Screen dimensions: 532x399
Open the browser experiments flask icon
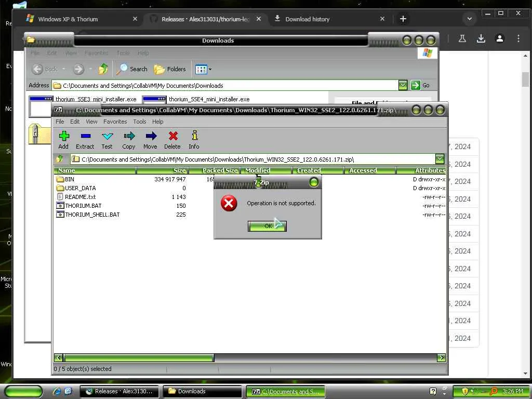point(462,38)
